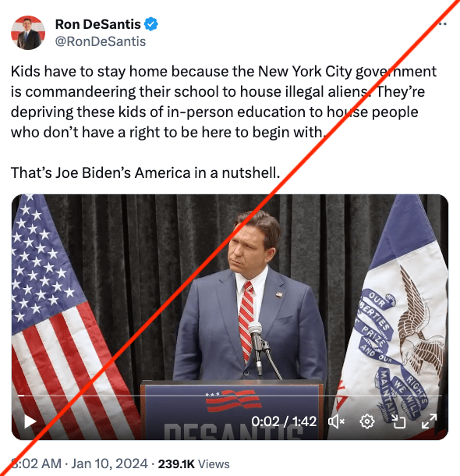Click the 'Joe Biden's America' sentence
This screenshot has width=460, height=476.
(x=145, y=172)
